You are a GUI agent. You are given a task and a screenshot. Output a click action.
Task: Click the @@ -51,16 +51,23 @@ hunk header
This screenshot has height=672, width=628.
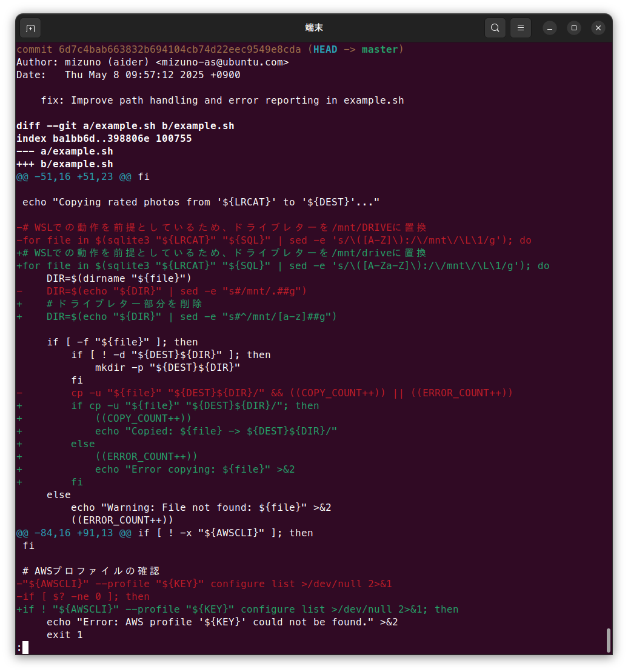pos(74,176)
